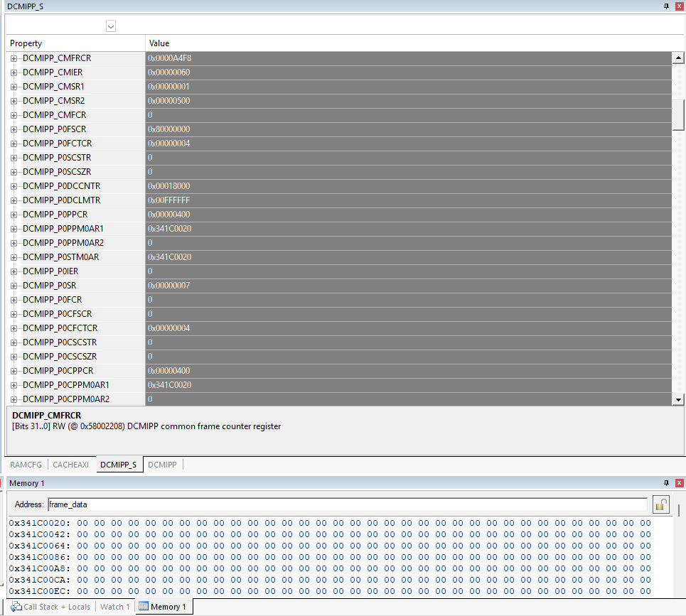Viewport: 686px width, 616px height.
Task: Select the Memory 1 tab
Action: (163, 607)
